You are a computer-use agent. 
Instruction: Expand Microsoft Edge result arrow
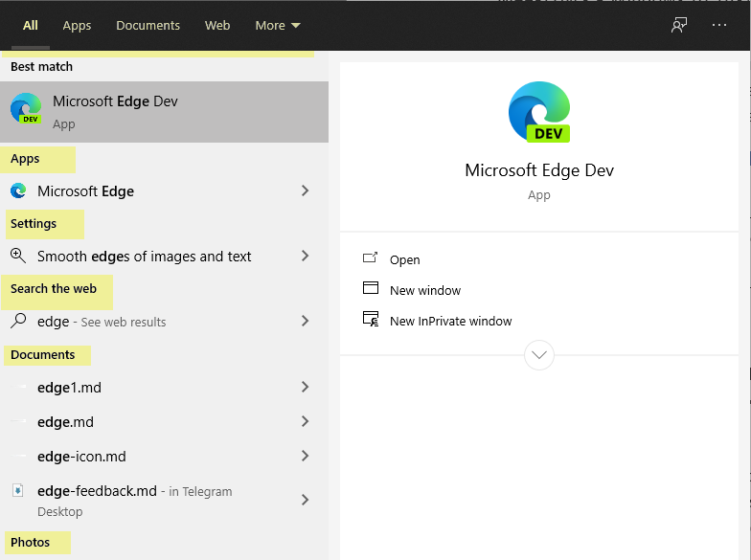(x=305, y=191)
